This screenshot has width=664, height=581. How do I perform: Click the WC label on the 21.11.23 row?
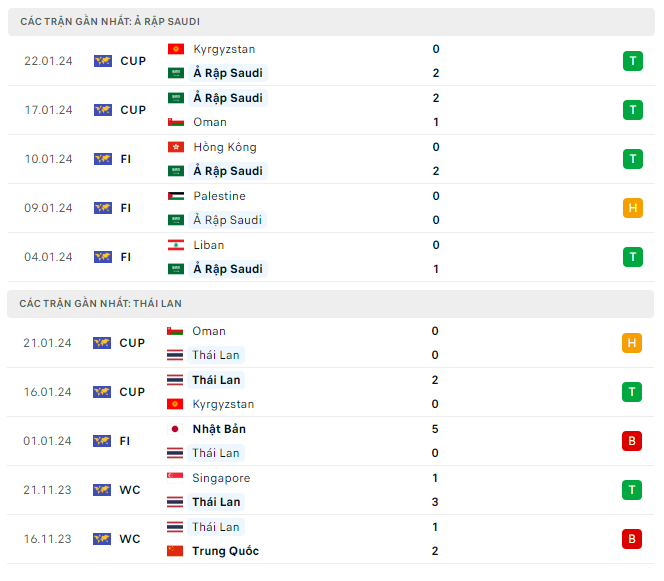pos(131,490)
